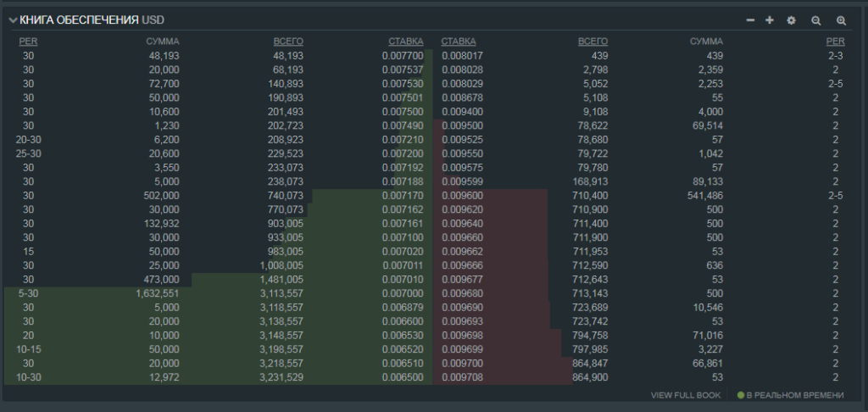
Task: Zoom in the book depth bars
Action: point(841,20)
